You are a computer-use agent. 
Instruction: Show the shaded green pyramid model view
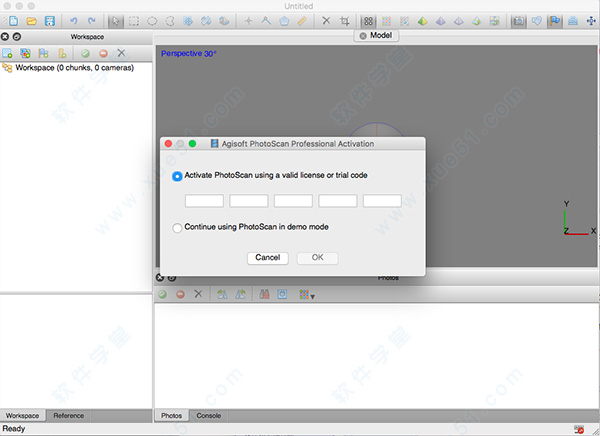pyautogui.click(x=422, y=21)
